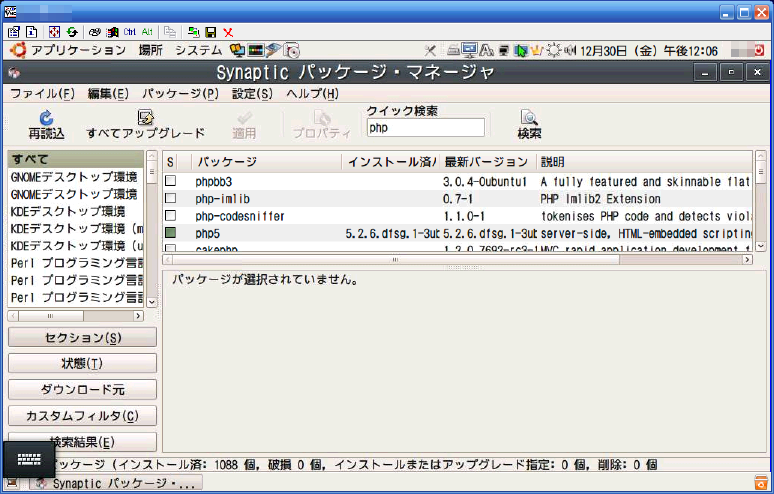Click the orange crown tray icon

pos(537,50)
